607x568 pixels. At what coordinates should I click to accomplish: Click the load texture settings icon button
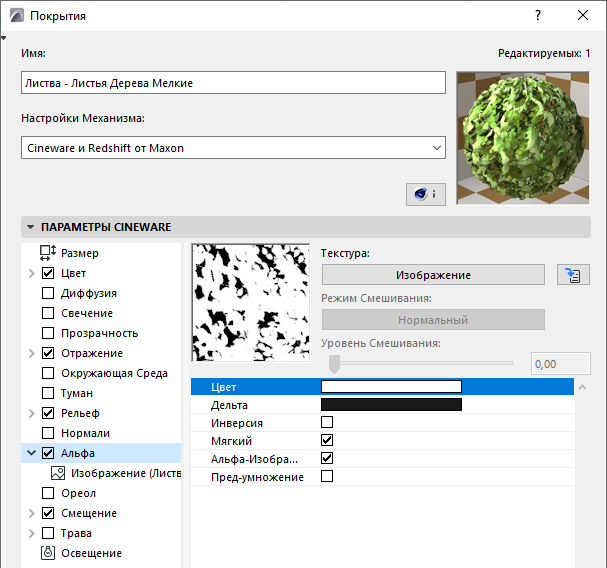[x=573, y=275]
